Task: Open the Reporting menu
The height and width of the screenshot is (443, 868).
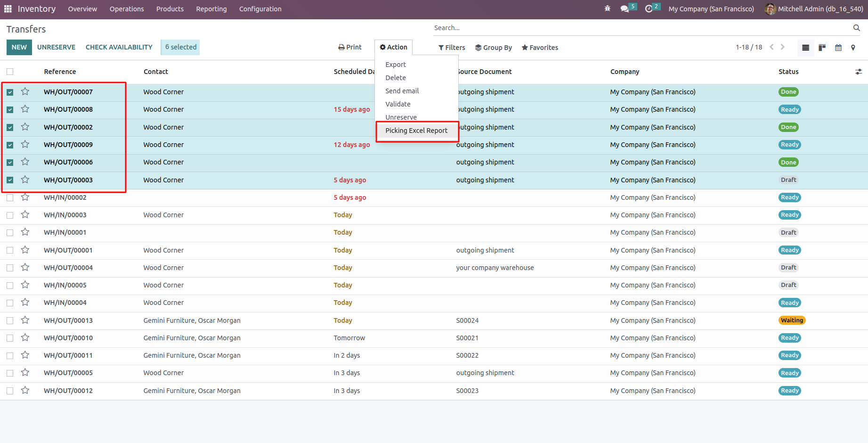Action: point(211,9)
